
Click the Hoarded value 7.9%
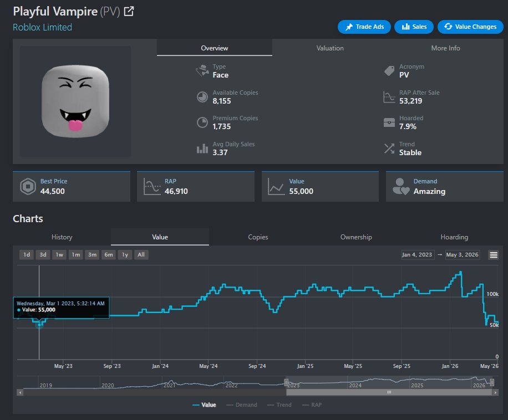(x=408, y=126)
